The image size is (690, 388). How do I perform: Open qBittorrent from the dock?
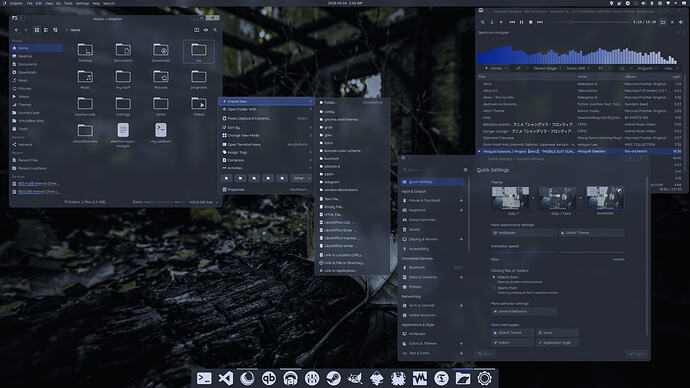(x=269, y=378)
